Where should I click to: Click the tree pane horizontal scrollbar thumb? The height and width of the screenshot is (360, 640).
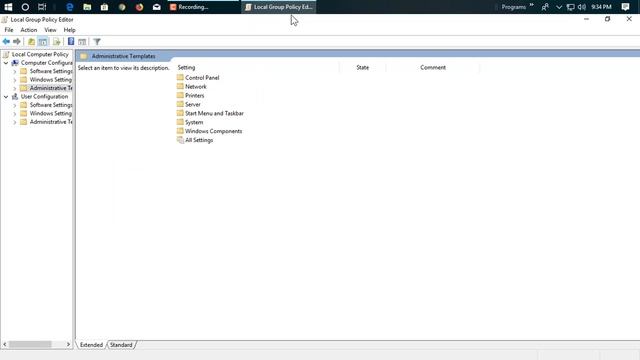pos(30,345)
